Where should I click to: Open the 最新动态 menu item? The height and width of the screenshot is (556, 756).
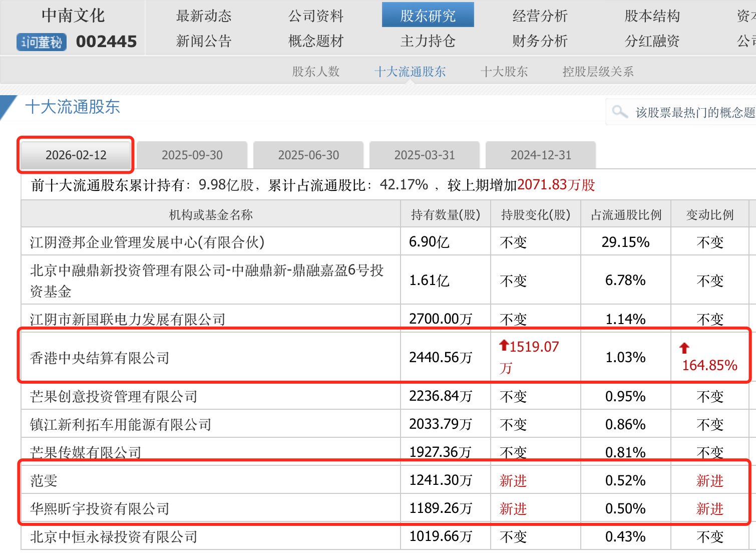(203, 16)
